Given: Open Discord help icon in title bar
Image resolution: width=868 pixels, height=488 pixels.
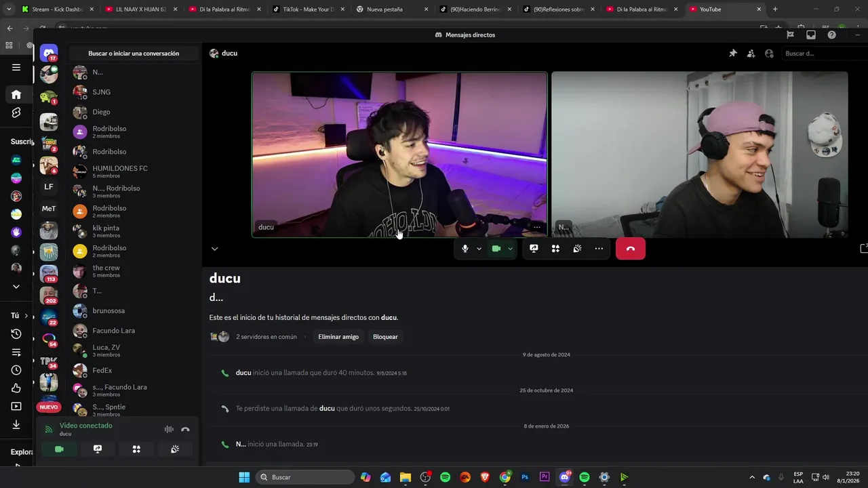Looking at the screenshot, I should coord(831,35).
